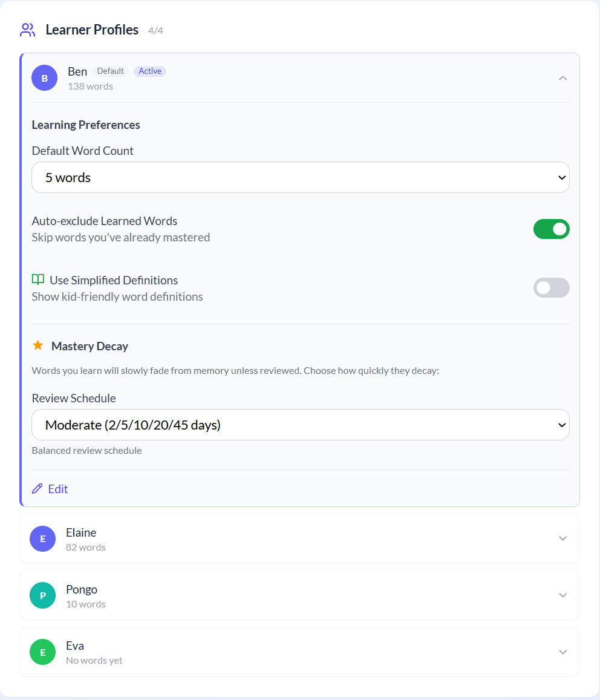Click the 4/4 profile counter
Screen dimensions: 600x700
(x=156, y=30)
